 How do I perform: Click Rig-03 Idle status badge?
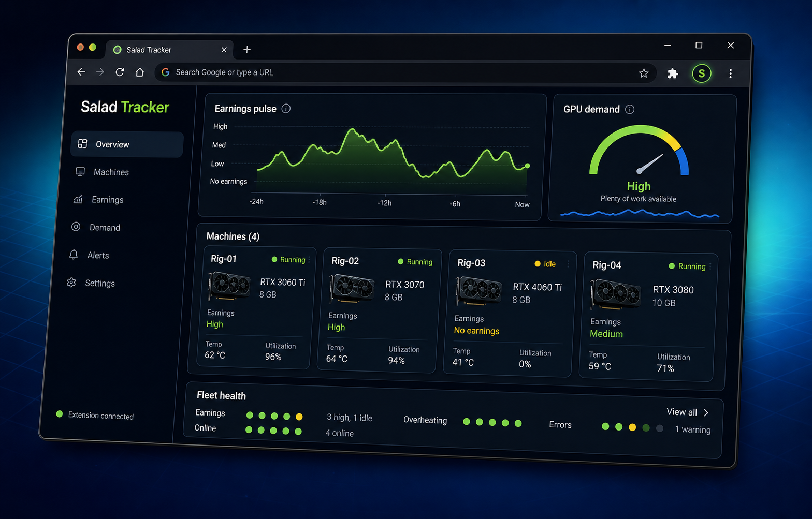point(545,264)
